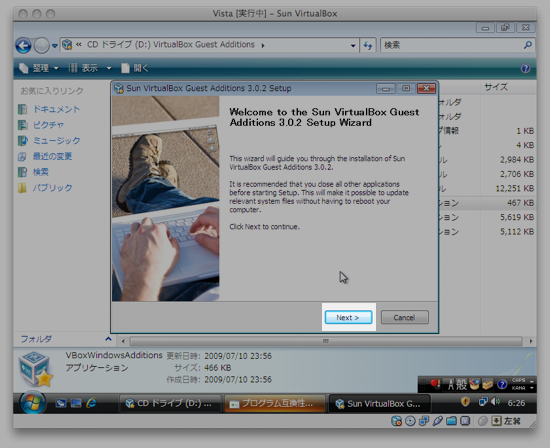Viewport: 550px width, 448px height.
Task: Launch Internet Explorer from quick launch
Action: [92, 403]
